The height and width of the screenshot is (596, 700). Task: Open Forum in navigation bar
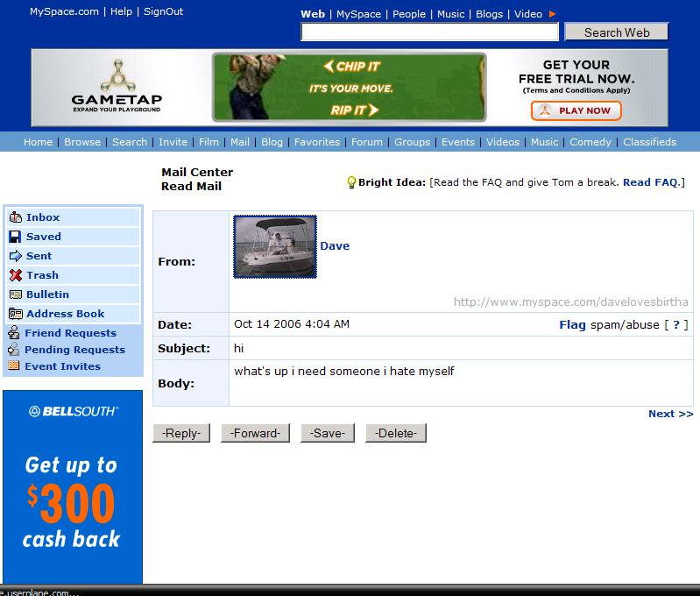click(367, 142)
